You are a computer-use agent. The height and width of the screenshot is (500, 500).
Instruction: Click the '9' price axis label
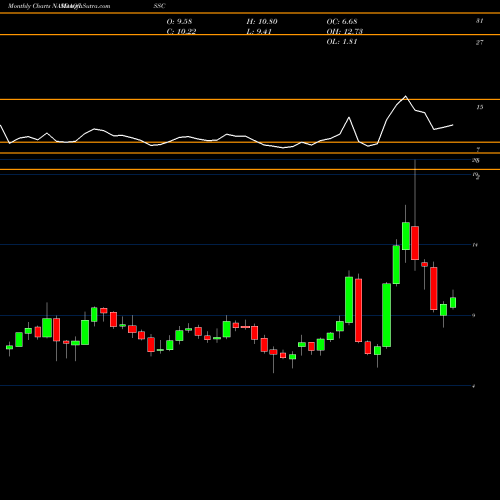pyautogui.click(x=474, y=315)
